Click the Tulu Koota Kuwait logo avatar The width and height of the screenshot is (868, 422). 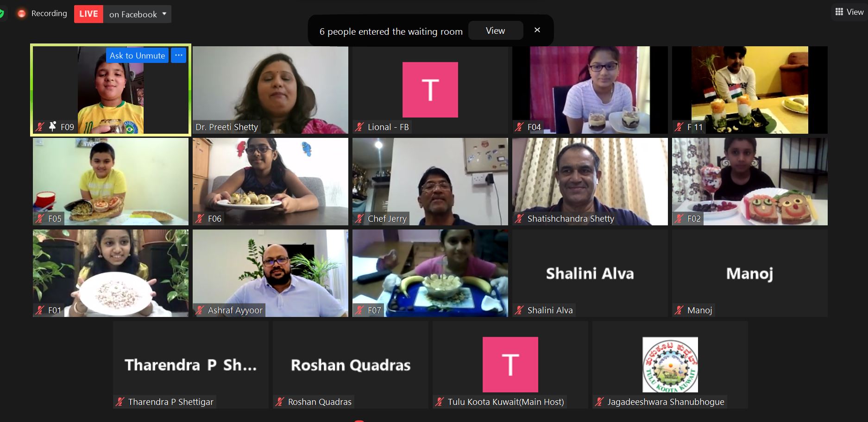coord(670,365)
